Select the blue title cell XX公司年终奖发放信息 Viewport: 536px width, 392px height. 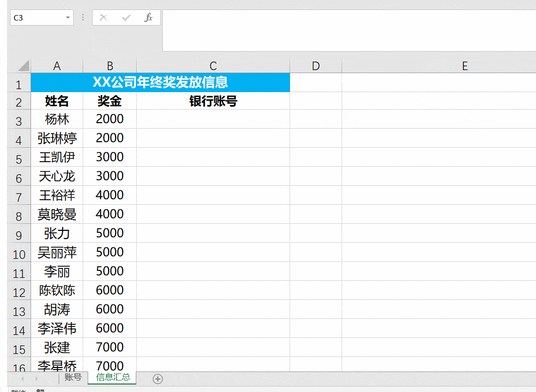(160, 83)
